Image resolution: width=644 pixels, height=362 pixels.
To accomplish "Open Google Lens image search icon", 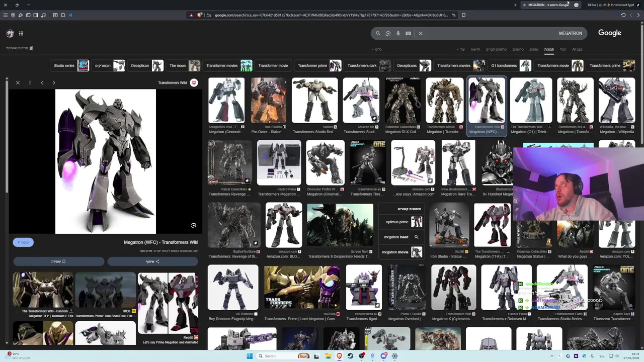I will 388,34.
